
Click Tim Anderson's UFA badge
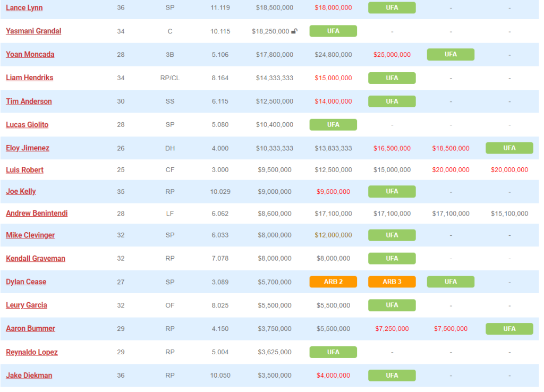[392, 101]
